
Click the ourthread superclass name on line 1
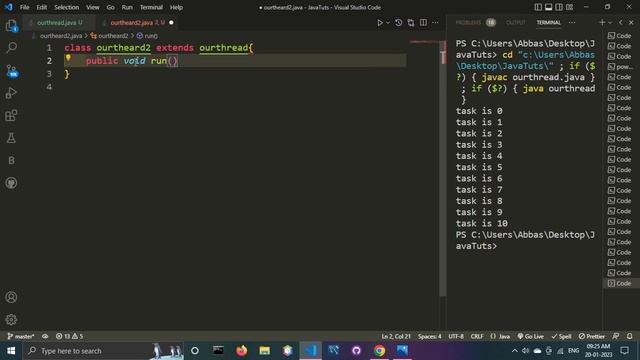224,48
